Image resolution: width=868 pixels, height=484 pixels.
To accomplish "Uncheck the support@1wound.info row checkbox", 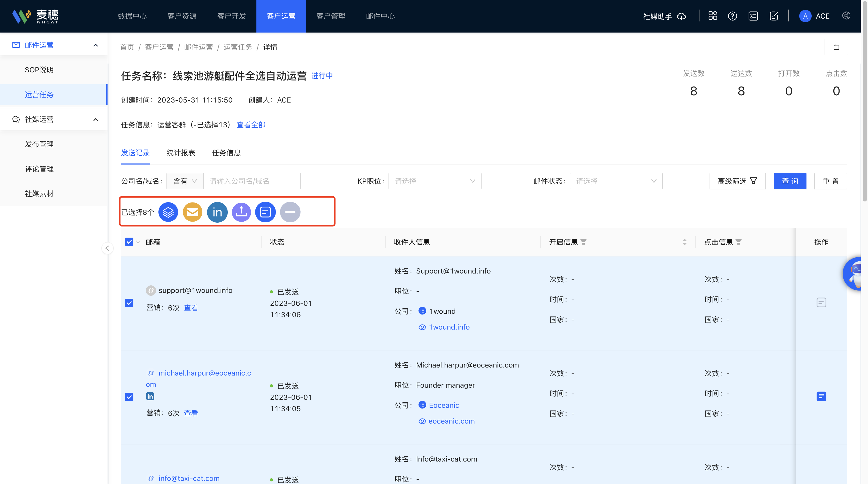I will tap(129, 303).
